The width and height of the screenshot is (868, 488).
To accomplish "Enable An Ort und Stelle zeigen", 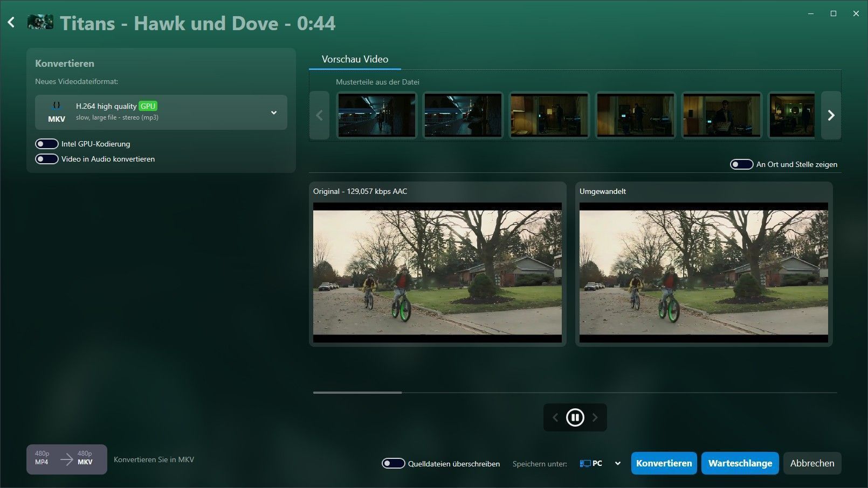I will click(x=741, y=164).
